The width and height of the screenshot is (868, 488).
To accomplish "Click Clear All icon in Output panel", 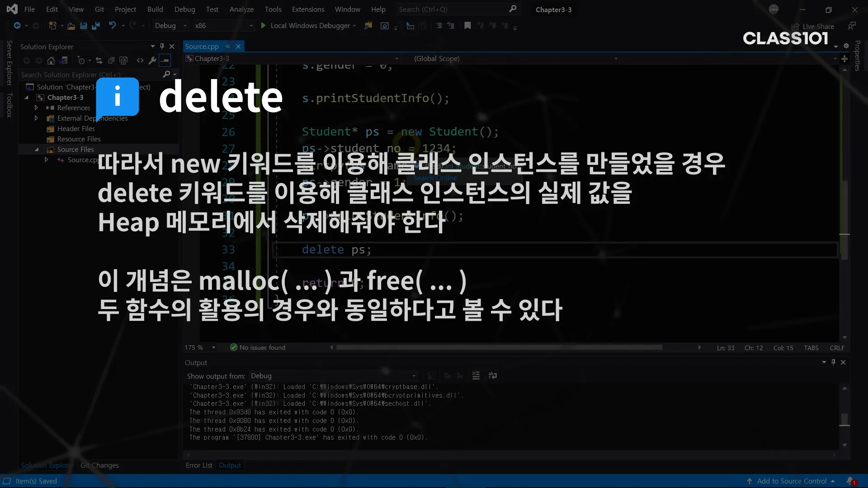I will (x=476, y=375).
